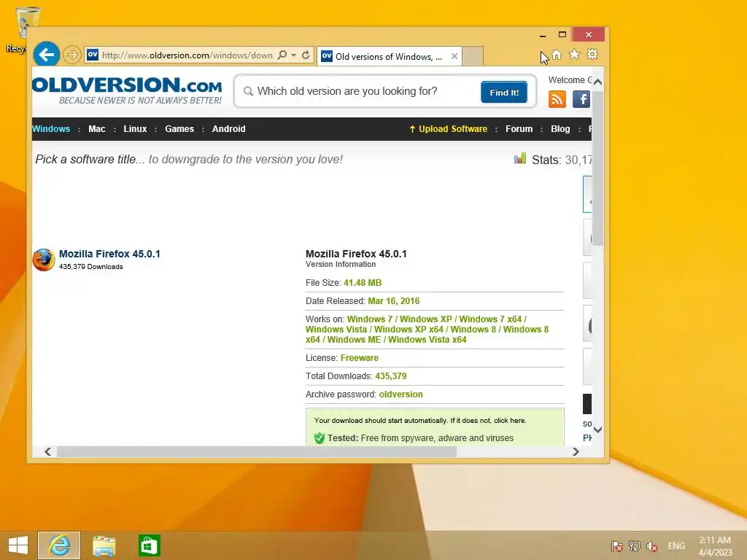Focus the oldversion.com address bar
Image resolution: width=747 pixels, height=560 pixels.
pos(187,55)
